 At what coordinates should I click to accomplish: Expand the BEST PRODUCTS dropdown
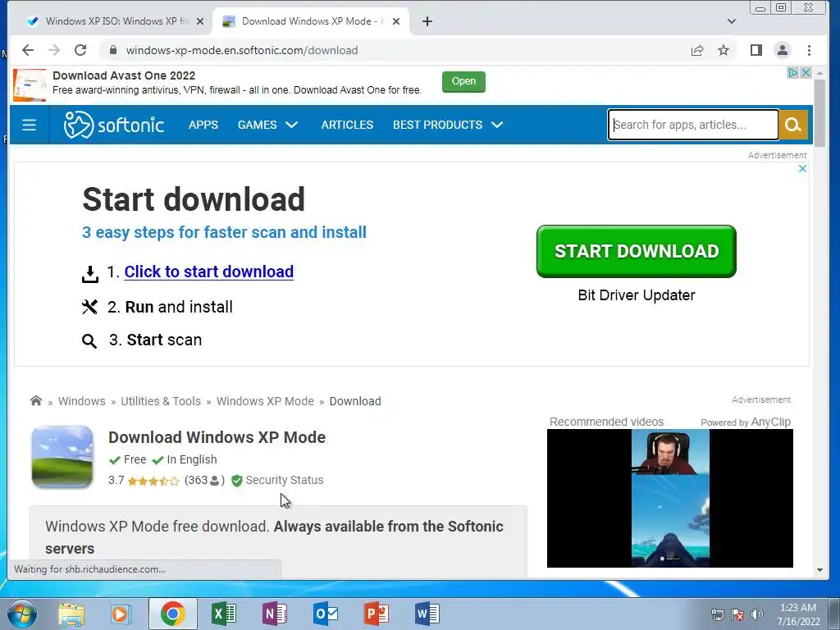click(x=448, y=125)
